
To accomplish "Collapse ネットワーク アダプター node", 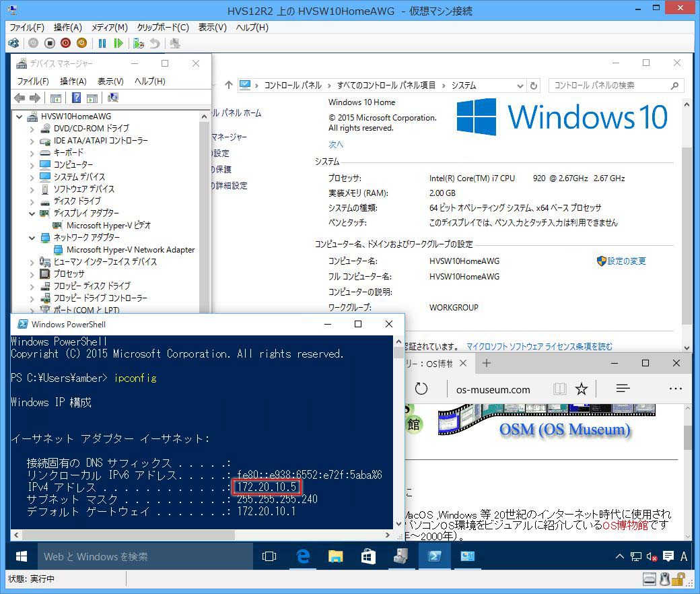I will click(x=32, y=238).
